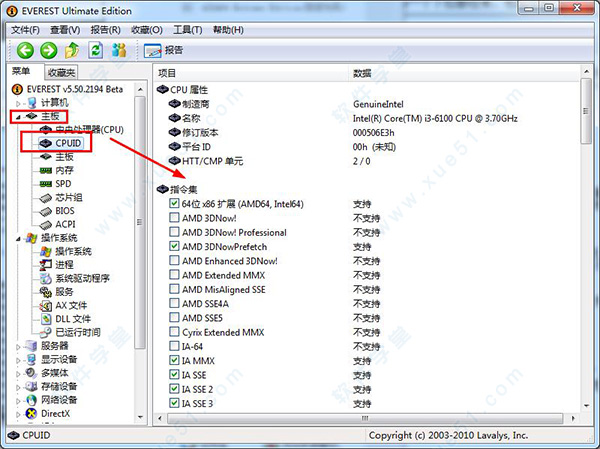This screenshot has width=600, height=449.
Task: Expand the 网络设备 tree node arrow
Action: 18,401
